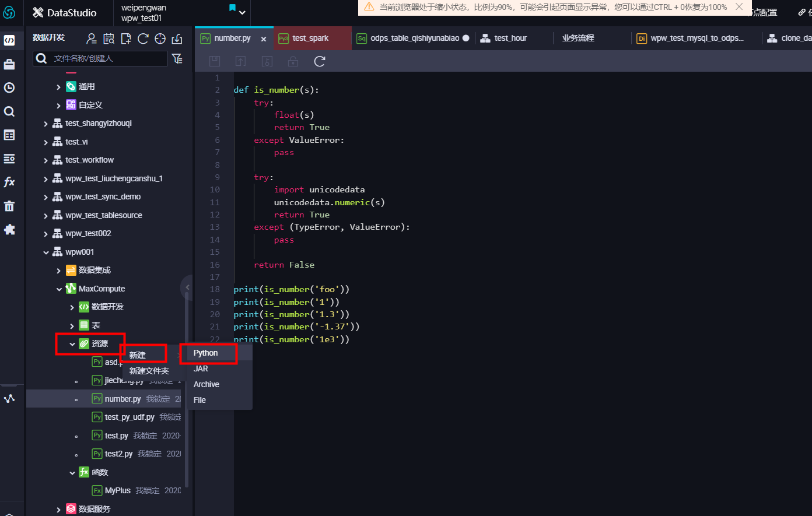The image size is (812, 516).
Task: Open the recycle bin trash icon
Action: tap(9, 206)
